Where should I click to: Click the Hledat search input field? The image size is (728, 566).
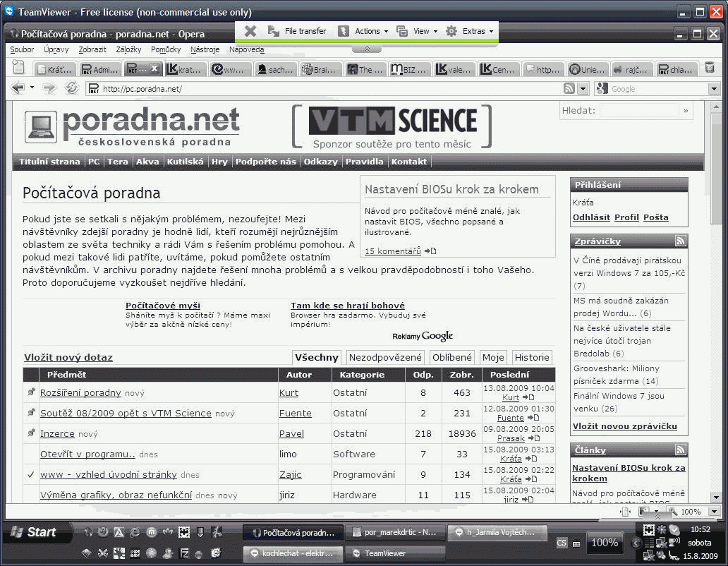639,111
